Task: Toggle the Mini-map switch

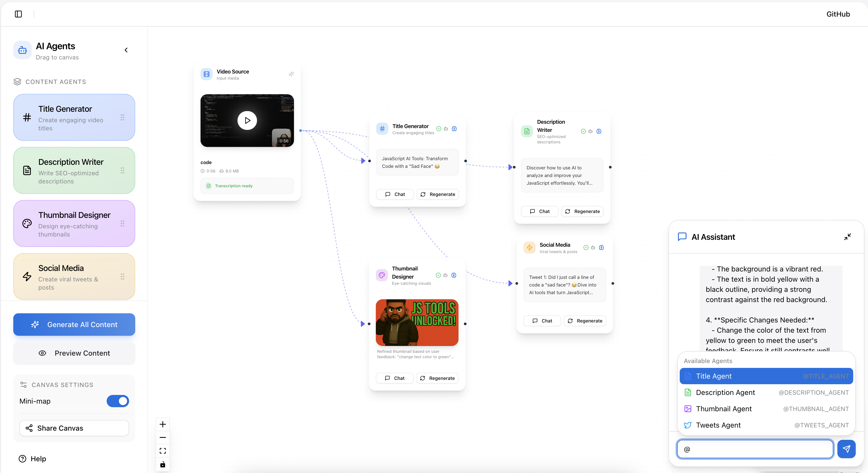Action: click(118, 401)
